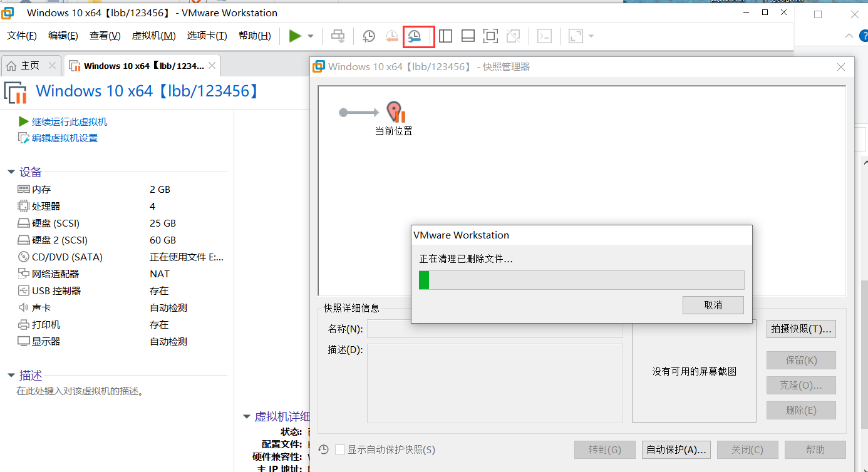This screenshot has height=472, width=868.
Task: Open the 帮助(H) menu in menu bar
Action: 255,36
